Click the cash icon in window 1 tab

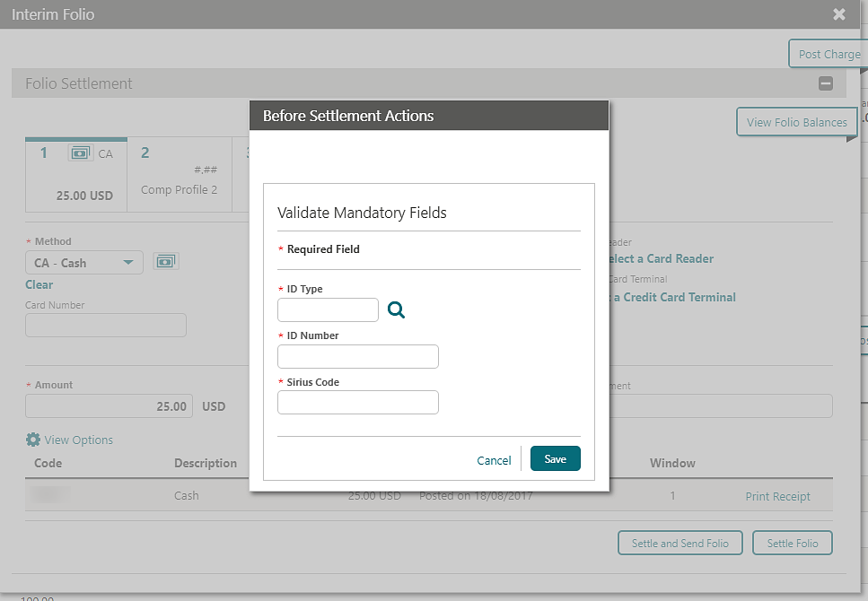81,153
